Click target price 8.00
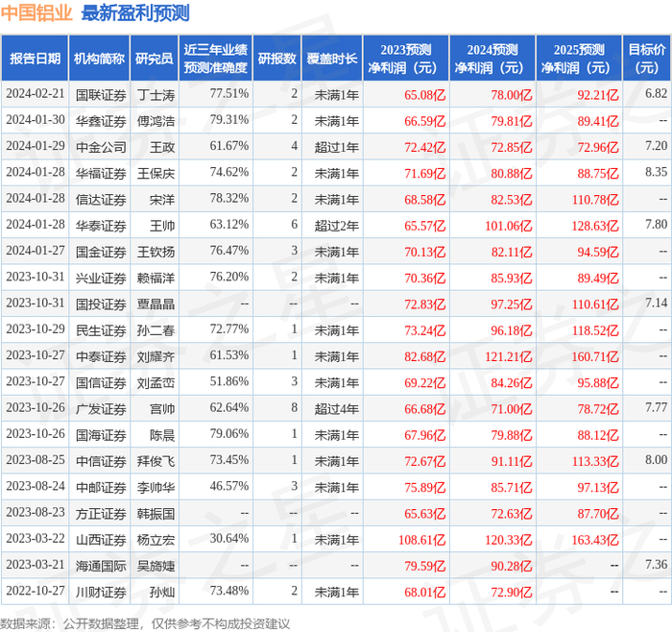 click(656, 460)
